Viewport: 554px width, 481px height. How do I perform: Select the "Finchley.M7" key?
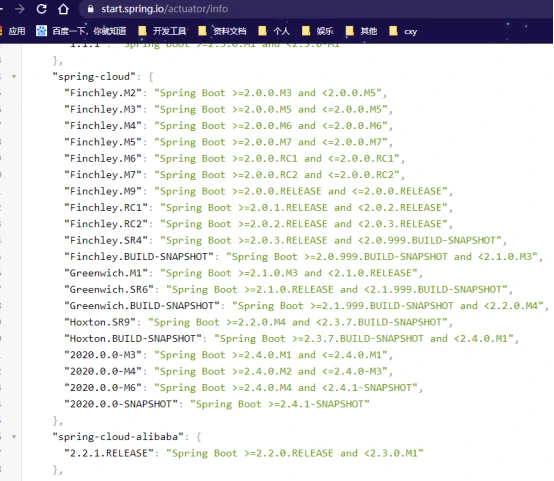click(103, 175)
